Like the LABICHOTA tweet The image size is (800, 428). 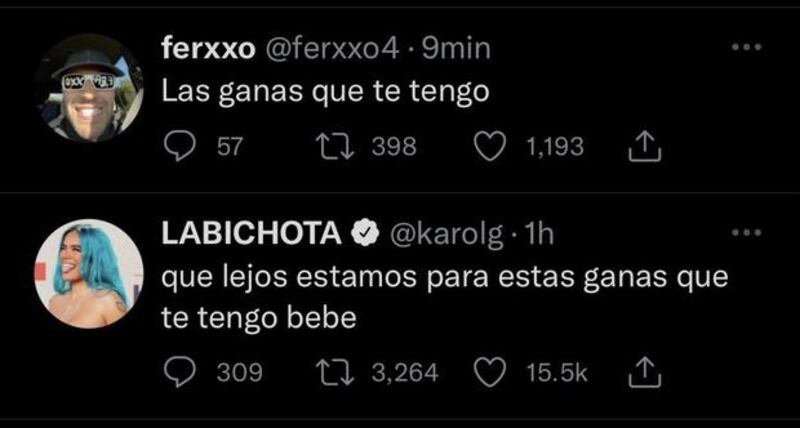(x=489, y=373)
